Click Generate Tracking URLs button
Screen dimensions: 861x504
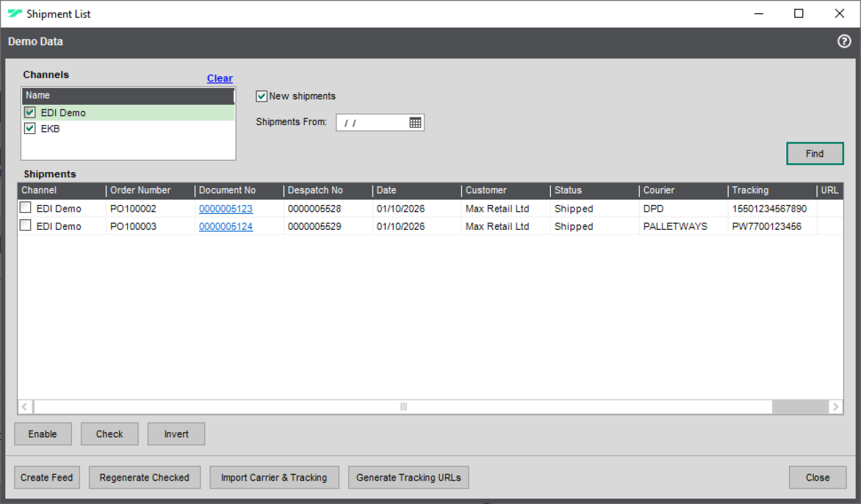(x=409, y=478)
